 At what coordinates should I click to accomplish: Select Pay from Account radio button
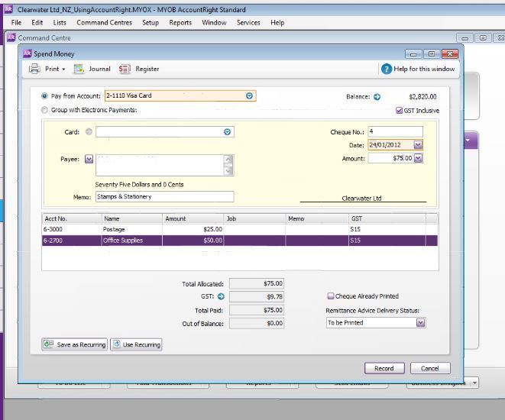click(44, 96)
